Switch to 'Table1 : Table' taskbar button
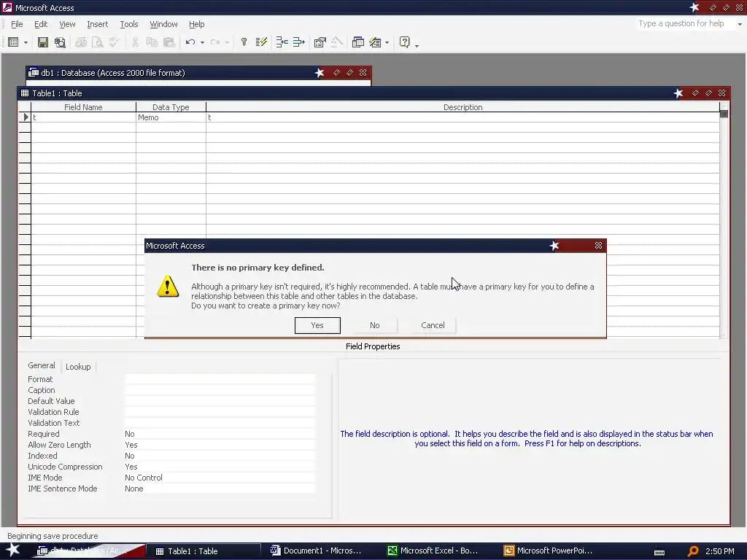Screen dimensions: 747x560 [203, 551]
